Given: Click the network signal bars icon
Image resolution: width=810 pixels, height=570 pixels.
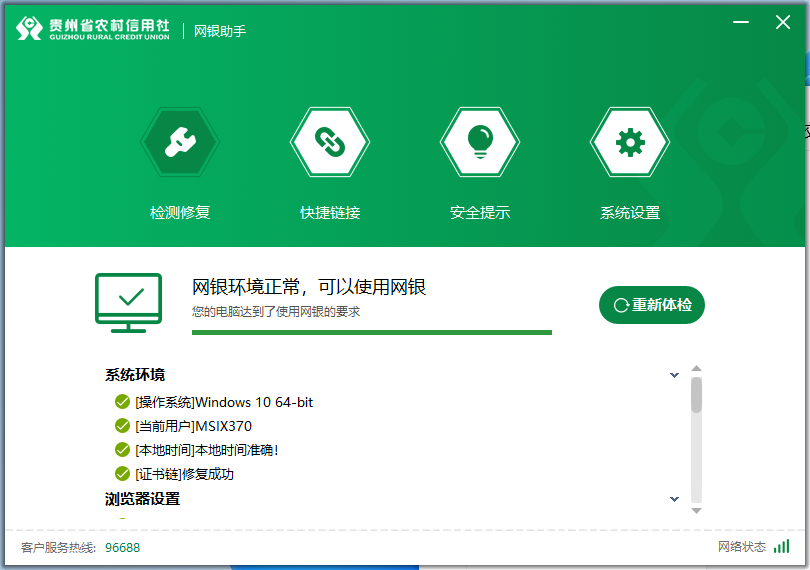Looking at the screenshot, I should pos(781,547).
